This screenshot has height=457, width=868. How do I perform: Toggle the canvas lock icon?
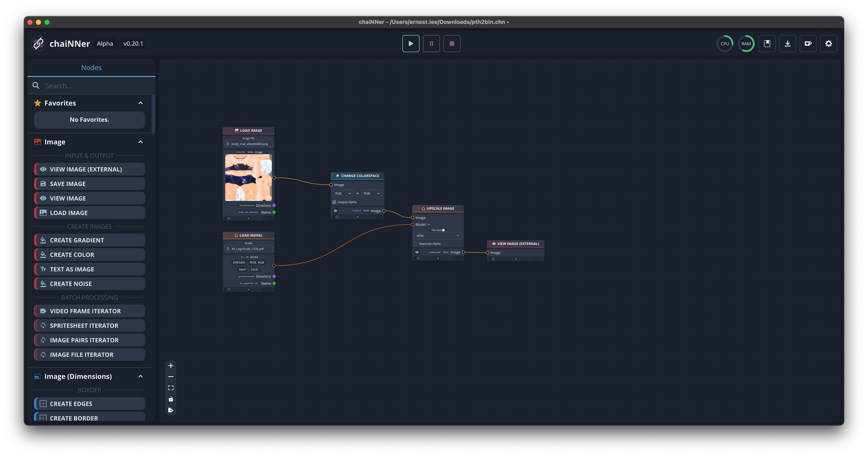(x=171, y=399)
